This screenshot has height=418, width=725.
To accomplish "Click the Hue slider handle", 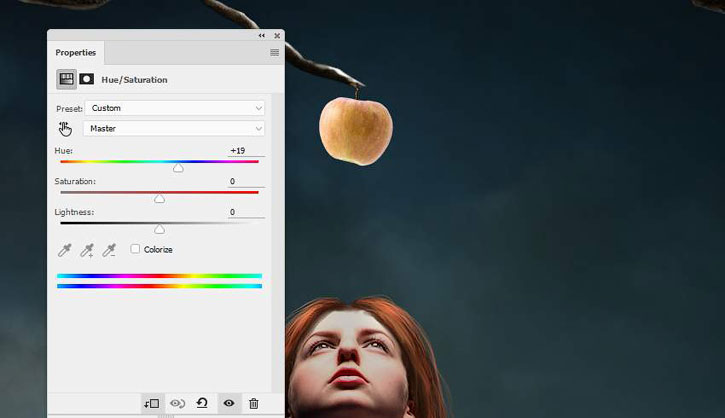I will click(178, 168).
